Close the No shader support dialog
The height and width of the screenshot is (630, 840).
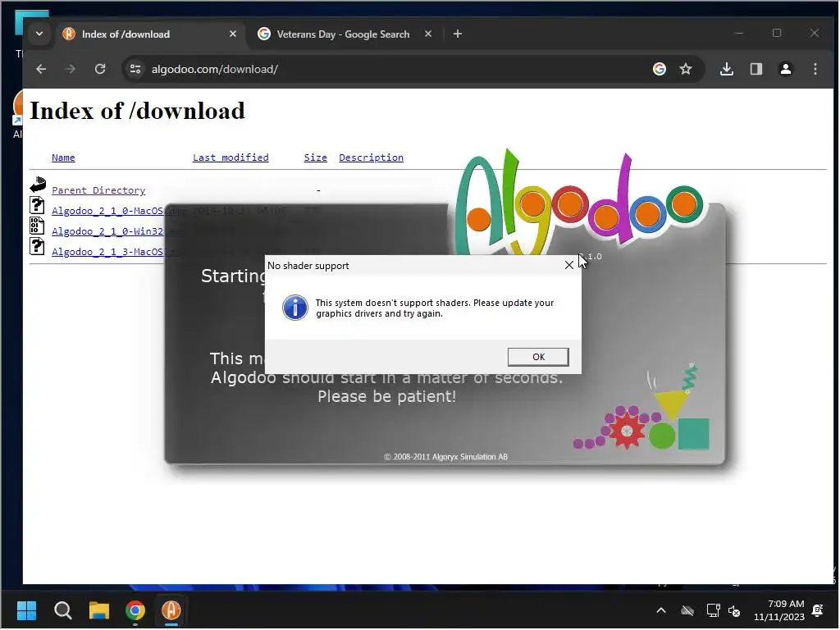569,265
